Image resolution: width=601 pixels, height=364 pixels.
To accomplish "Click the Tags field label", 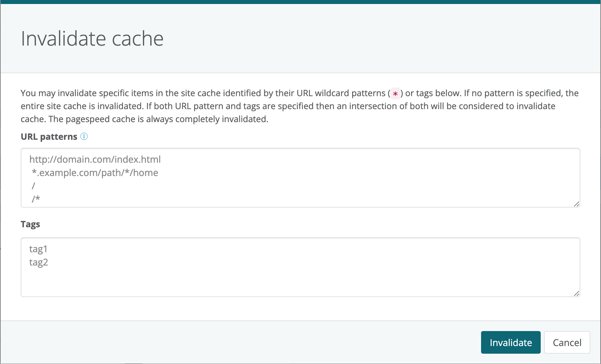I will (30, 224).
